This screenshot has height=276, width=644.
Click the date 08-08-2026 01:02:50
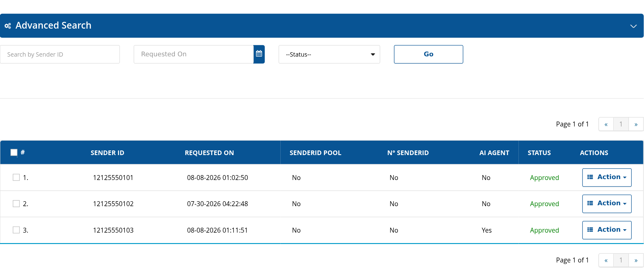[217, 178]
